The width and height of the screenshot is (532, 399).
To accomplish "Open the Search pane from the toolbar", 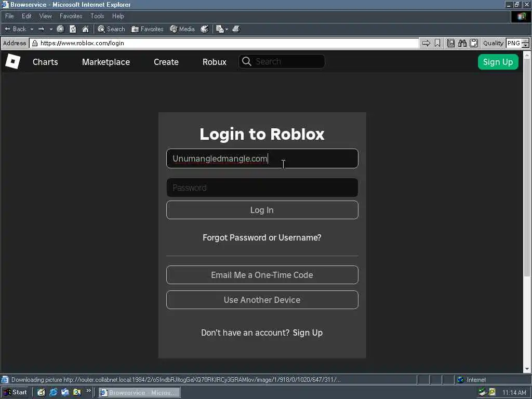I will tap(111, 29).
